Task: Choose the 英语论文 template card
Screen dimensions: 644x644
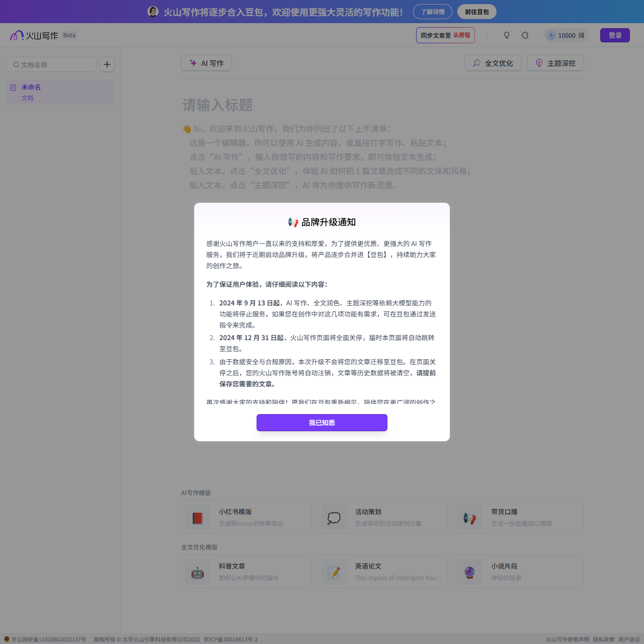Action: point(382,572)
